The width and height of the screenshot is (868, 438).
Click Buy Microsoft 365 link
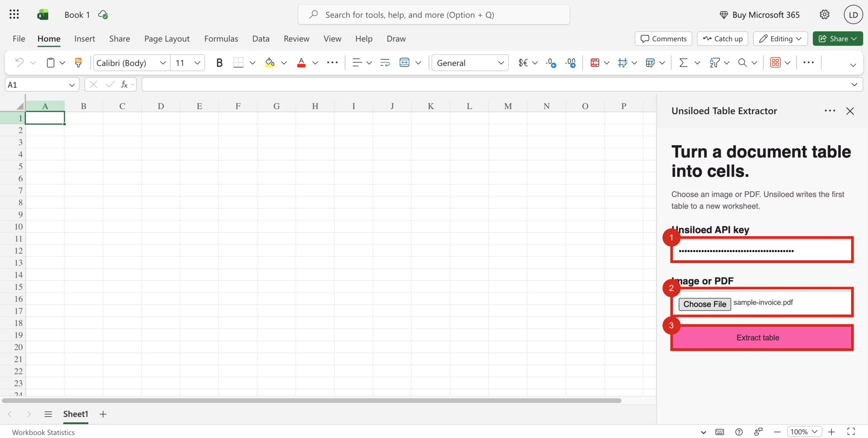(x=759, y=14)
